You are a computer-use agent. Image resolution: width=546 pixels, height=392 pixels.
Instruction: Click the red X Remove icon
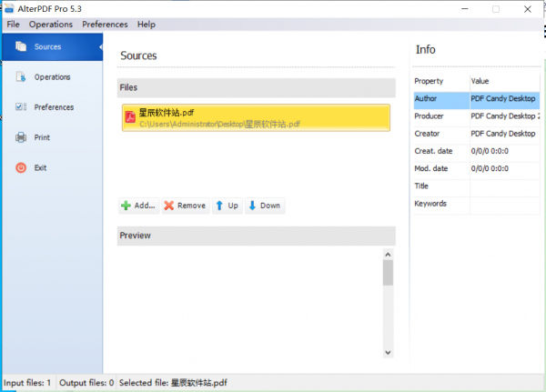[x=169, y=206]
